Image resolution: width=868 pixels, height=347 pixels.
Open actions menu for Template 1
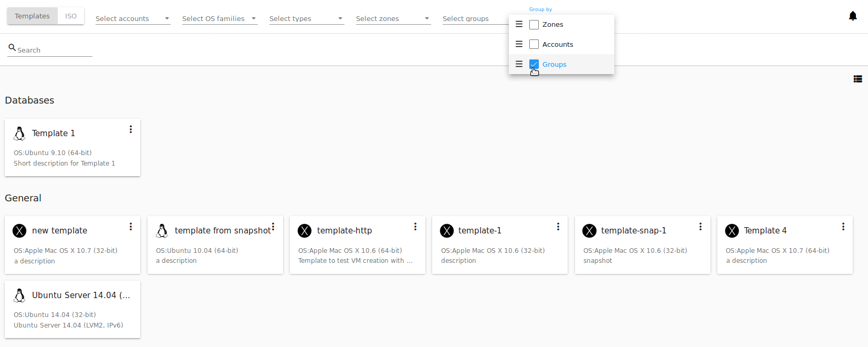tap(131, 129)
